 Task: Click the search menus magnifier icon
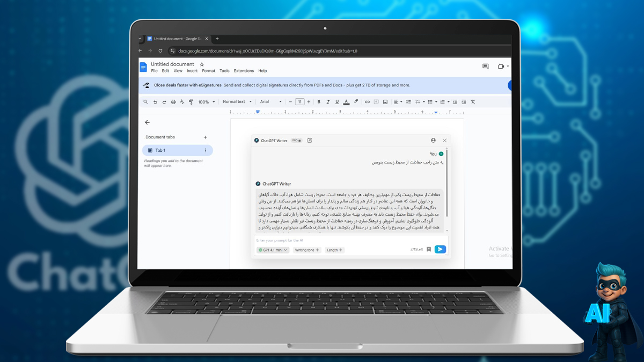click(x=145, y=102)
